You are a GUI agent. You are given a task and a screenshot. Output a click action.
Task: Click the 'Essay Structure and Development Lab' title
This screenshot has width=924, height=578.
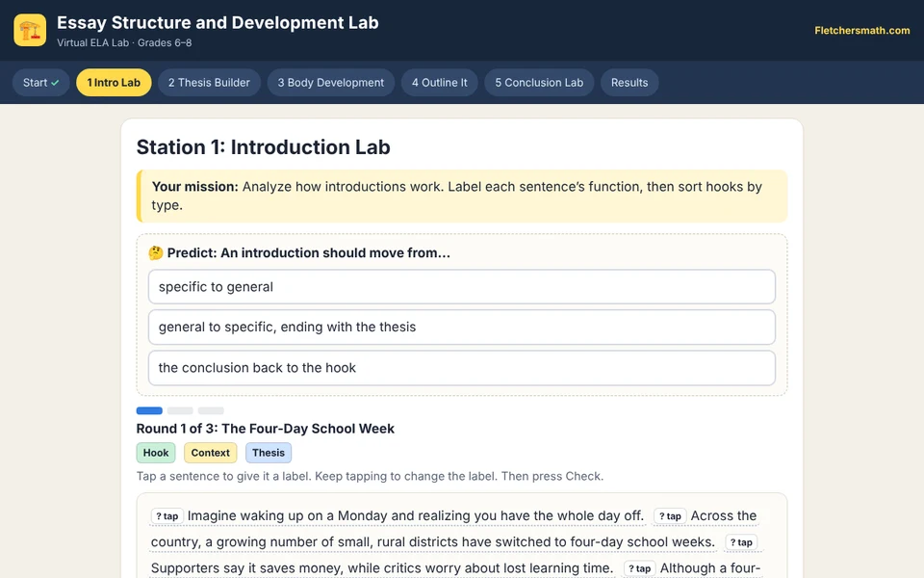(x=218, y=22)
